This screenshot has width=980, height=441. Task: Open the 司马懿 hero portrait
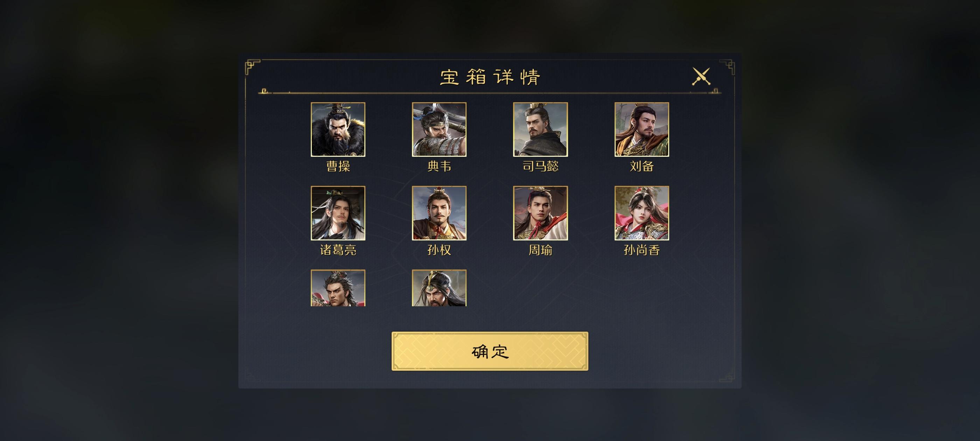click(x=540, y=129)
